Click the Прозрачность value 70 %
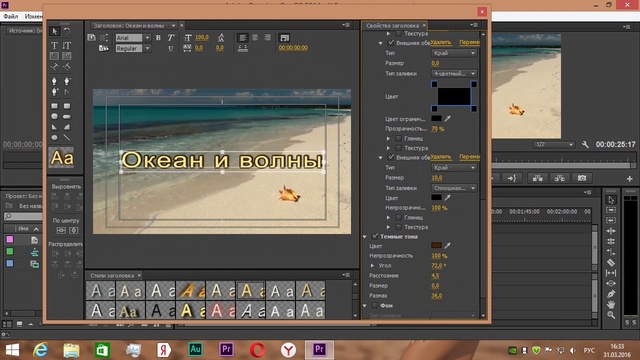Image resolution: width=640 pixels, height=360 pixels. tap(438, 129)
